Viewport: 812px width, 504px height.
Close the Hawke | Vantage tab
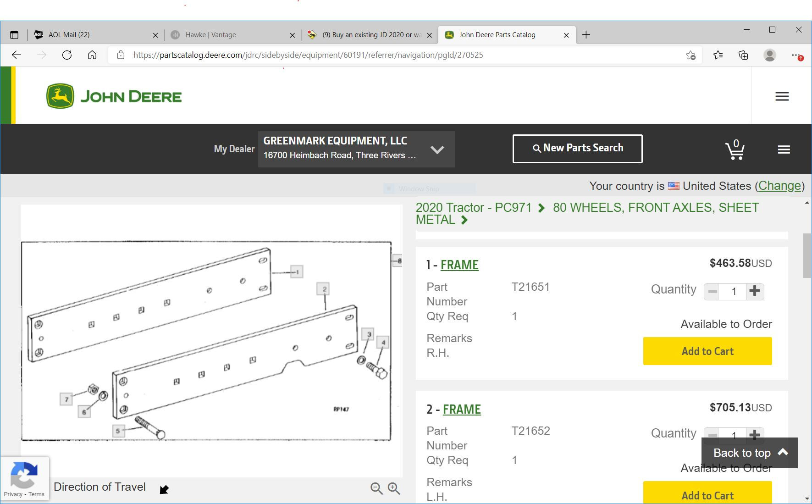[x=293, y=35]
